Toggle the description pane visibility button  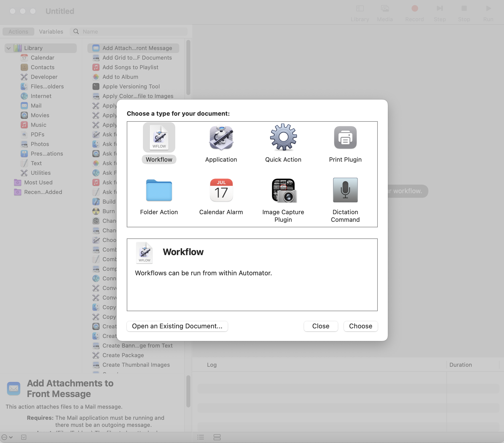(24, 437)
